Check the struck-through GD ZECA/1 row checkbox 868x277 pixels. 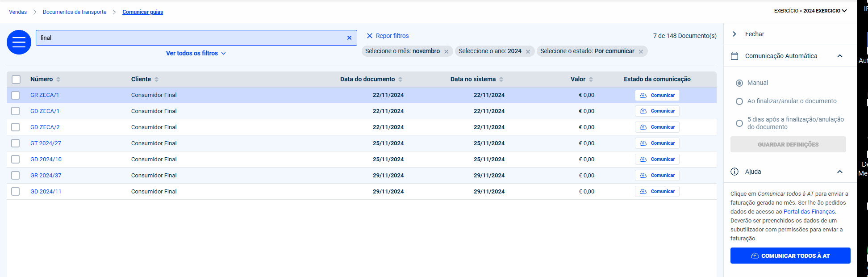click(x=16, y=111)
